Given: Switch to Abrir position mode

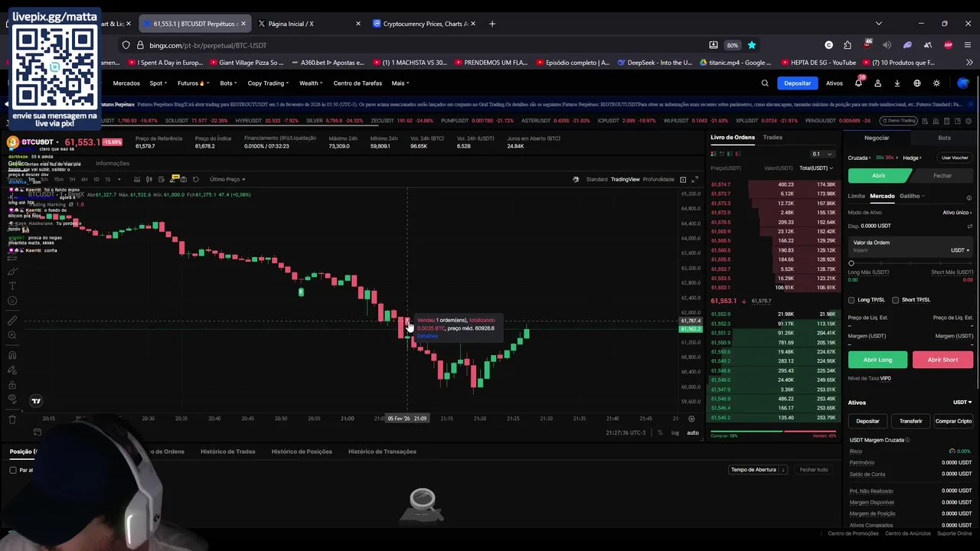Looking at the screenshot, I should pyautogui.click(x=879, y=175).
